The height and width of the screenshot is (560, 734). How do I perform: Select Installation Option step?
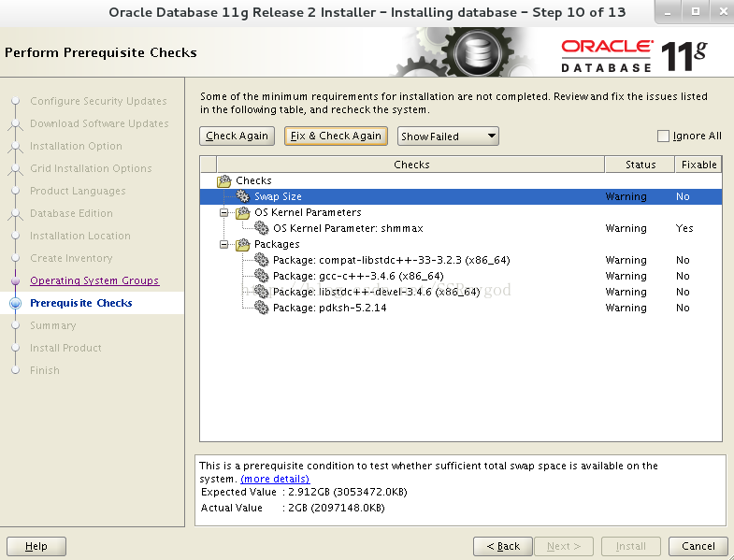coord(76,146)
